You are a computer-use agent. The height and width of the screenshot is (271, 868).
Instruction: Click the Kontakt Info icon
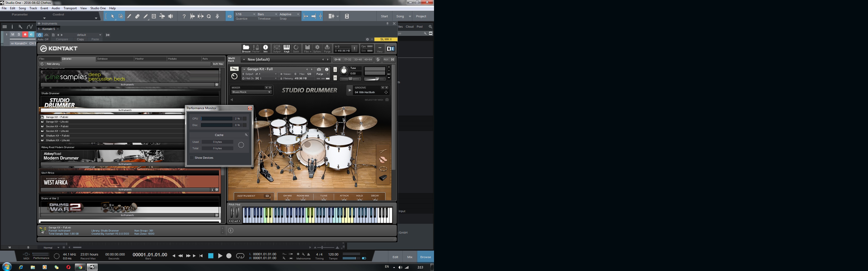266,49
